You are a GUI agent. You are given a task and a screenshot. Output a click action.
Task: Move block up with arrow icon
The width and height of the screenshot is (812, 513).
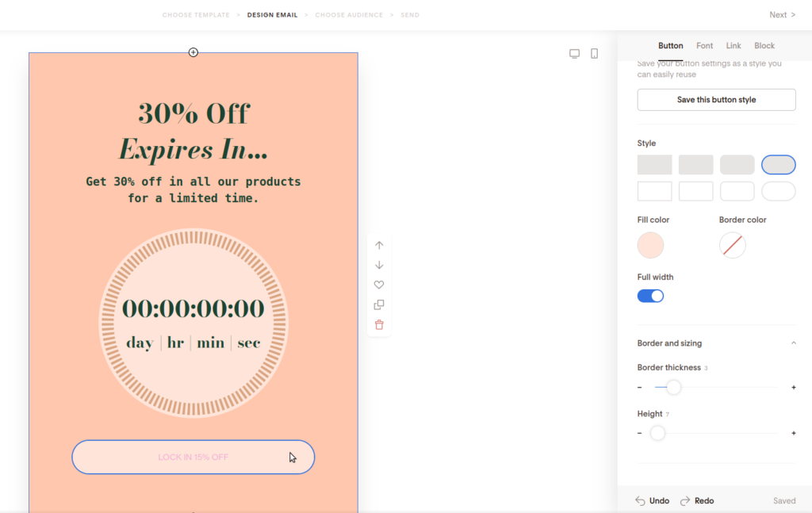coord(379,245)
